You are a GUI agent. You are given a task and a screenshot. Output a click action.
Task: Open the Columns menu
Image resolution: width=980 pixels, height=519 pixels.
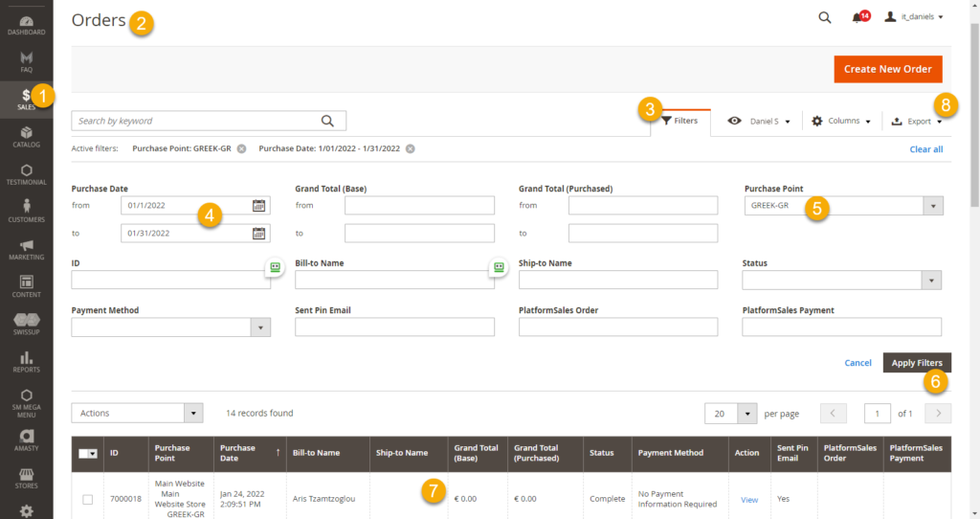(841, 122)
